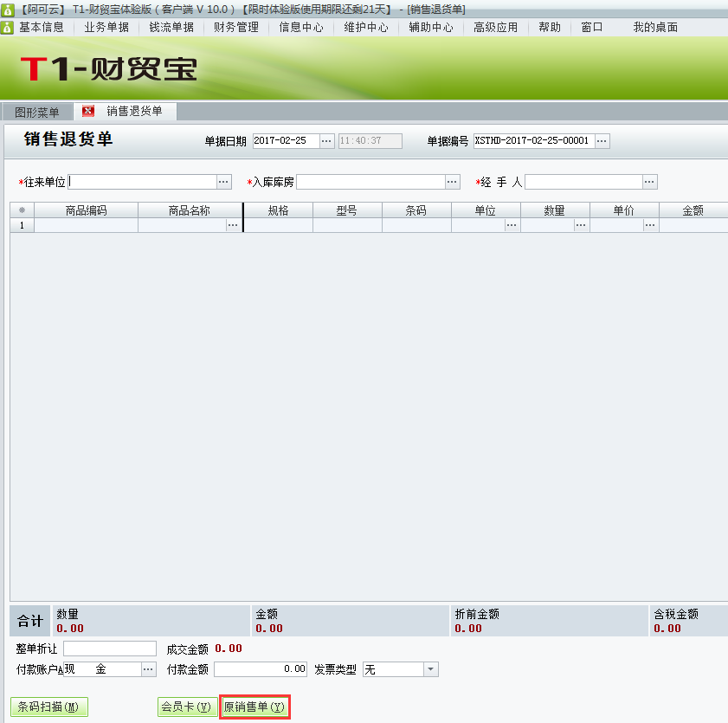This screenshot has height=723, width=728.
Task: Open the 业务单据 menu
Action: click(x=106, y=28)
